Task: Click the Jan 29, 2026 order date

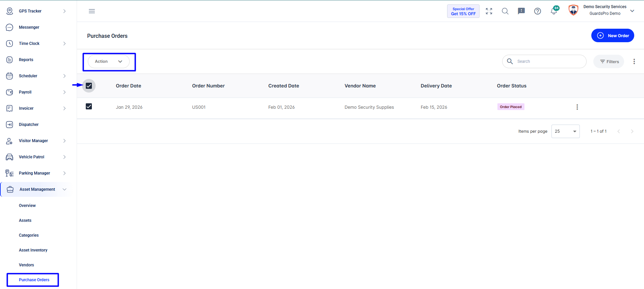Action: coord(129,107)
